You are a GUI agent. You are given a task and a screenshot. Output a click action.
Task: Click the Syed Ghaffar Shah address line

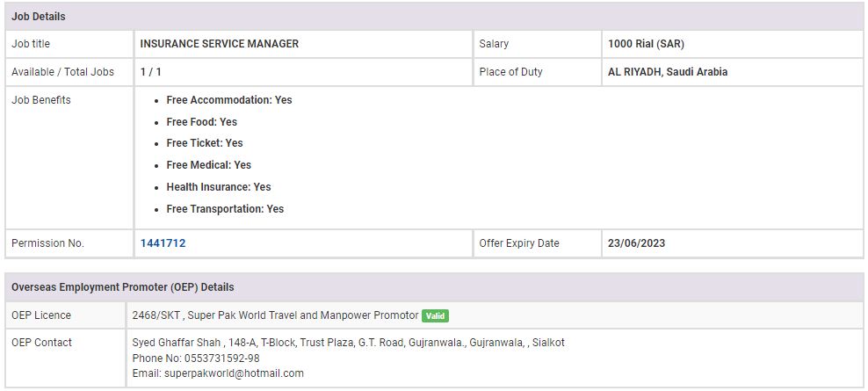click(x=348, y=343)
